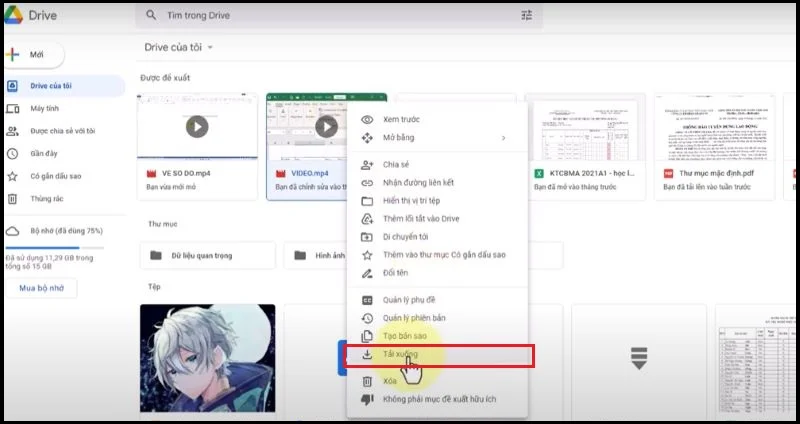Click the PDF icon beside Thư mục mặc định.pdf

coord(668,173)
